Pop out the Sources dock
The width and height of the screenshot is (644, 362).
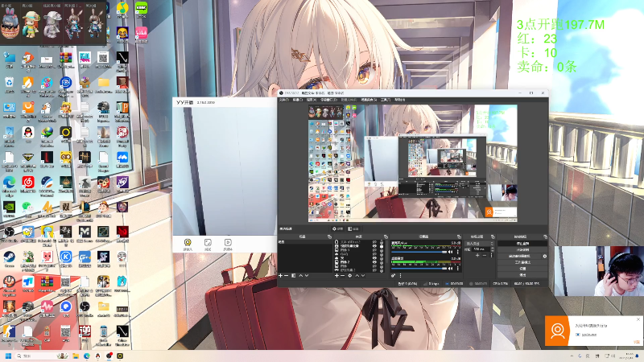coord(386,237)
